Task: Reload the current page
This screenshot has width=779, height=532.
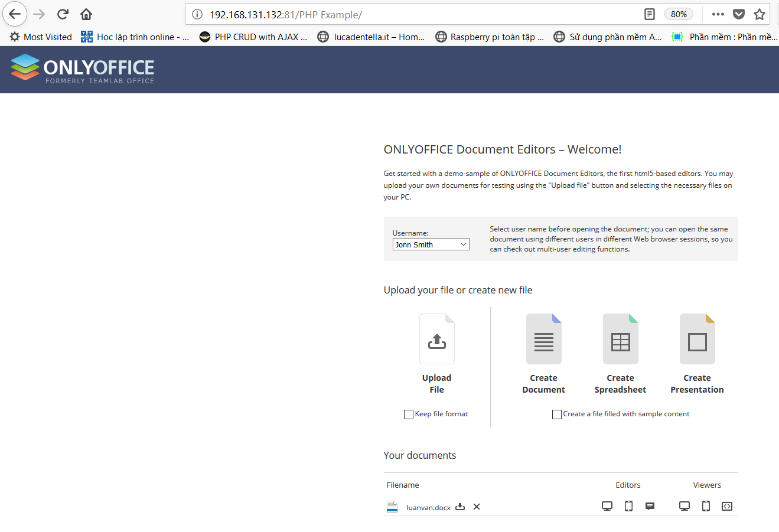Action: click(x=63, y=14)
